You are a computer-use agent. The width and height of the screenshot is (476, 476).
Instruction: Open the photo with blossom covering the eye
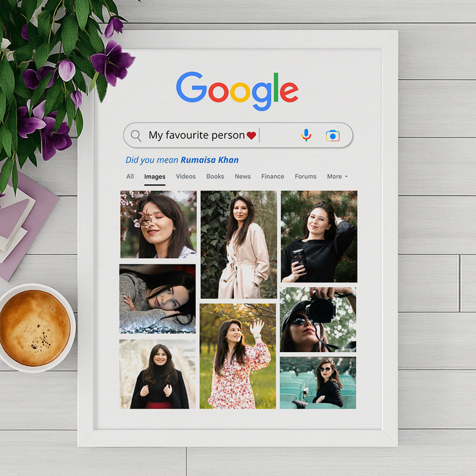coord(158,224)
